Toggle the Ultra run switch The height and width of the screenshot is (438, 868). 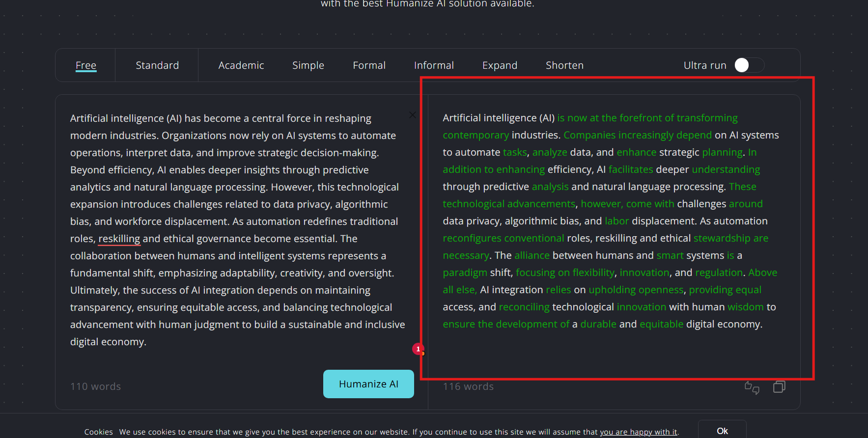749,65
